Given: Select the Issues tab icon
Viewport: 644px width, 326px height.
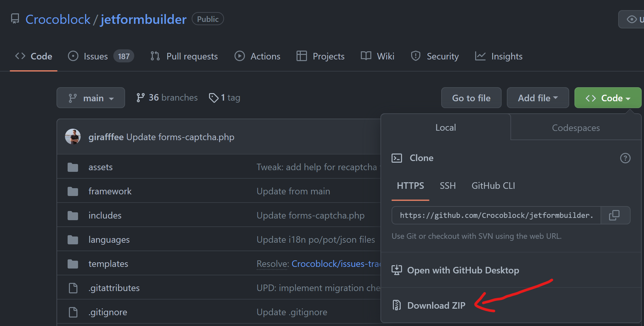Looking at the screenshot, I should [x=72, y=56].
